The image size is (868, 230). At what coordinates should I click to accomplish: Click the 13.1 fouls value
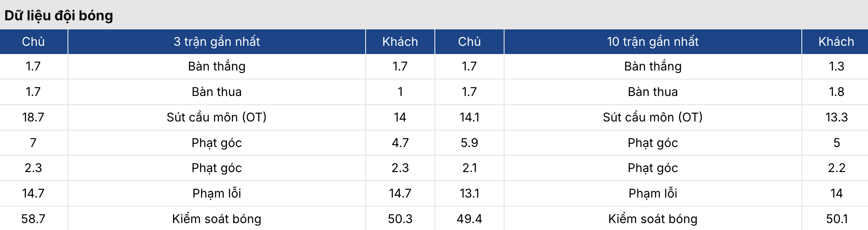point(469,193)
